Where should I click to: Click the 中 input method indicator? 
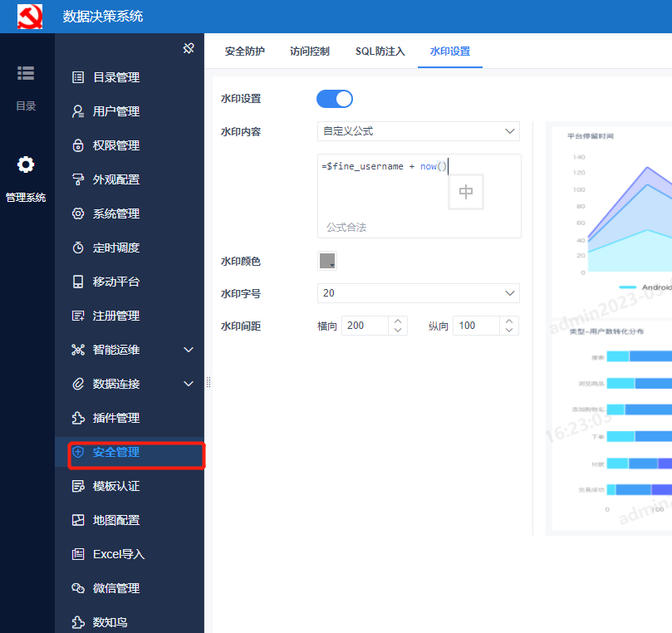(x=466, y=192)
